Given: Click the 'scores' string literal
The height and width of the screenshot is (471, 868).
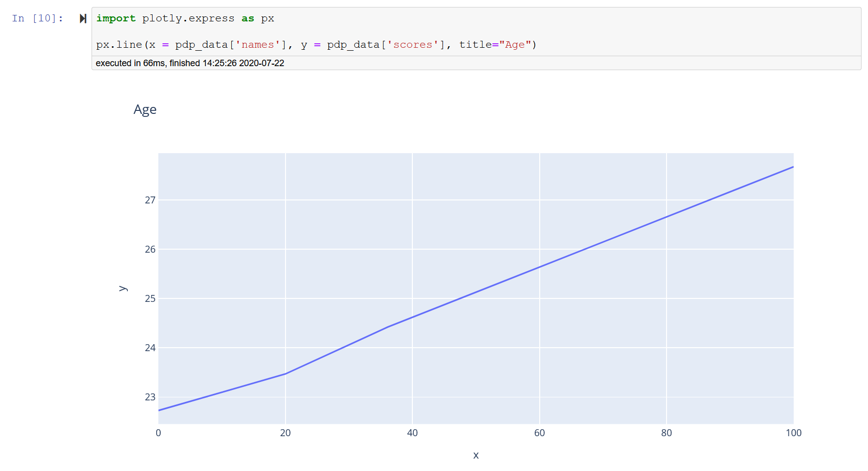Looking at the screenshot, I should (413, 44).
